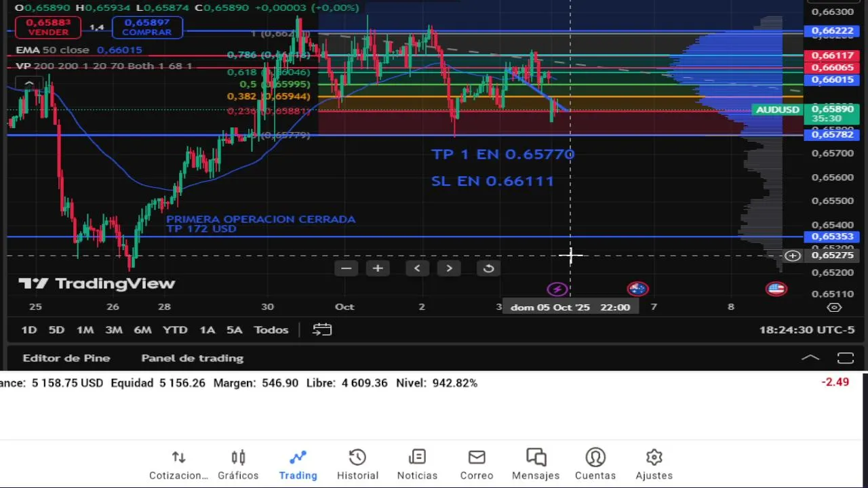Select SL EN 0.66111 text annotation
The width and height of the screenshot is (868, 488).
pos(492,181)
